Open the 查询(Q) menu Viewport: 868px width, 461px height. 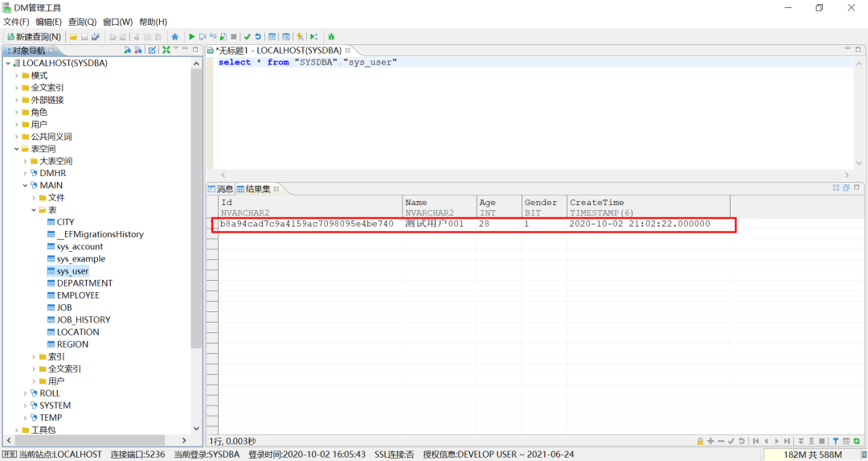pos(82,22)
